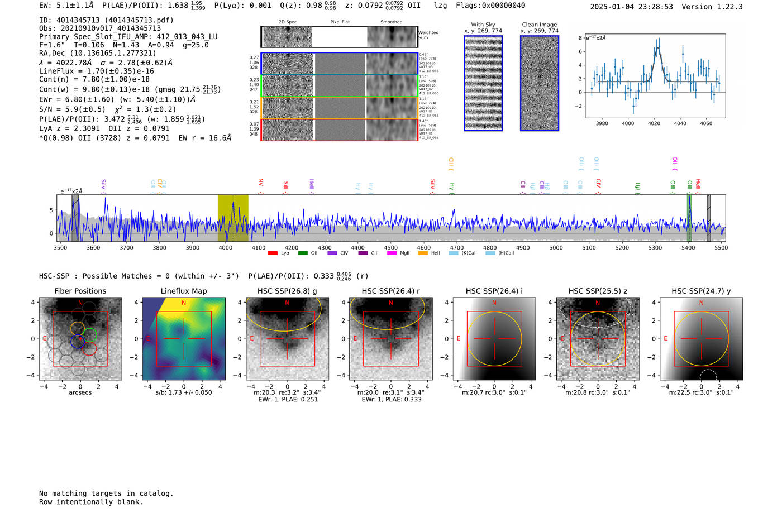Click the RA,Dec coordinates line

point(98,54)
